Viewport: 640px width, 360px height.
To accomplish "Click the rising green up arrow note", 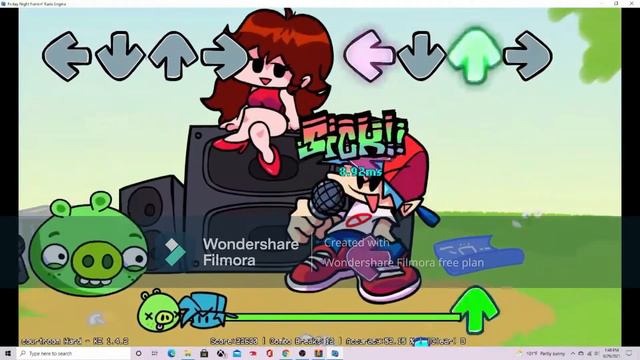I will pyautogui.click(x=475, y=309).
